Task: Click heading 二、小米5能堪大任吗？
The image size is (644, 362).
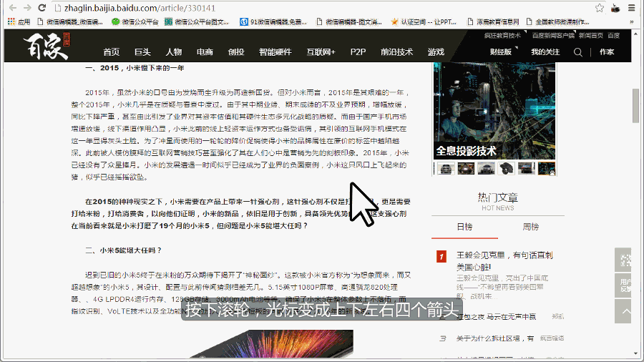Action: pos(123,250)
